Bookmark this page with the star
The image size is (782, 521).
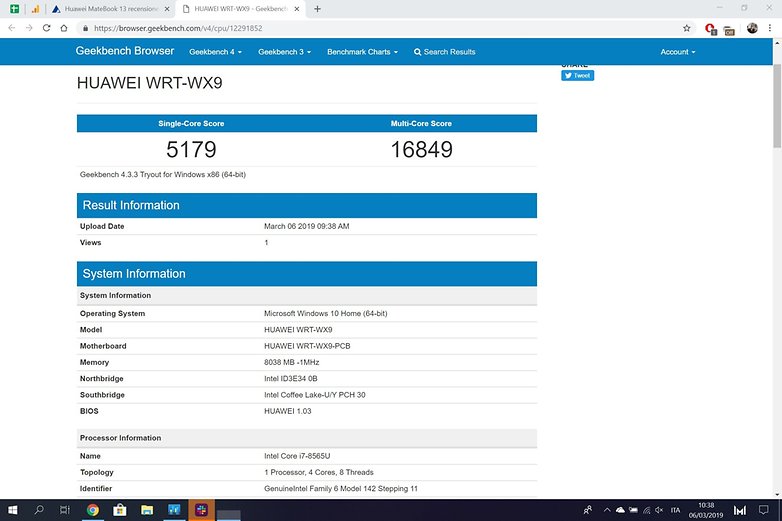(x=687, y=28)
